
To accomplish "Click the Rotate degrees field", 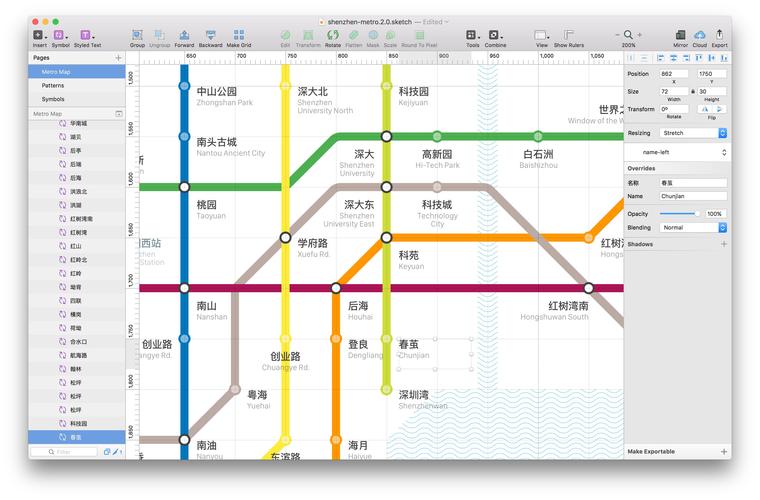I will [674, 109].
